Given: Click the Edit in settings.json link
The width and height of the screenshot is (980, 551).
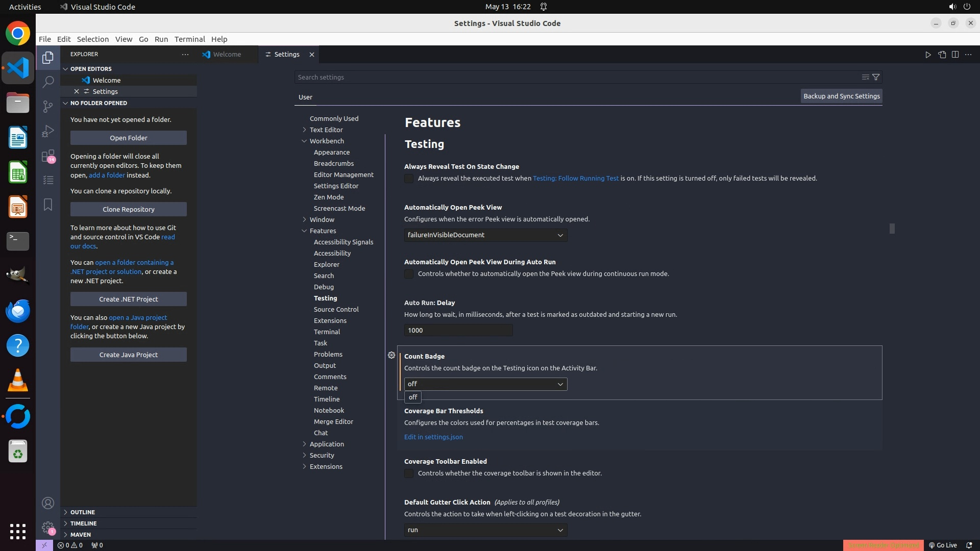Looking at the screenshot, I should [433, 437].
